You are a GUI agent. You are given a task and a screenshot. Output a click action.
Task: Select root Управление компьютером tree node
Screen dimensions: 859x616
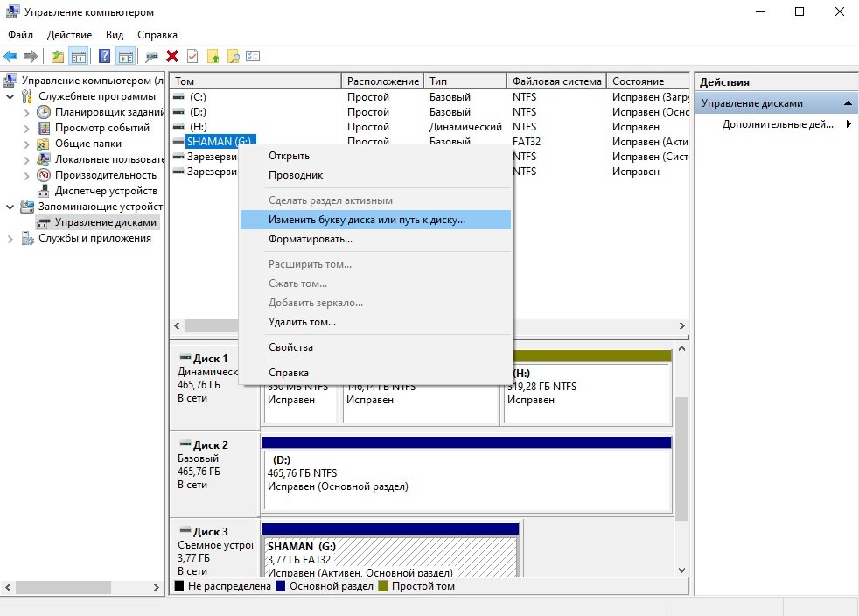pos(92,80)
